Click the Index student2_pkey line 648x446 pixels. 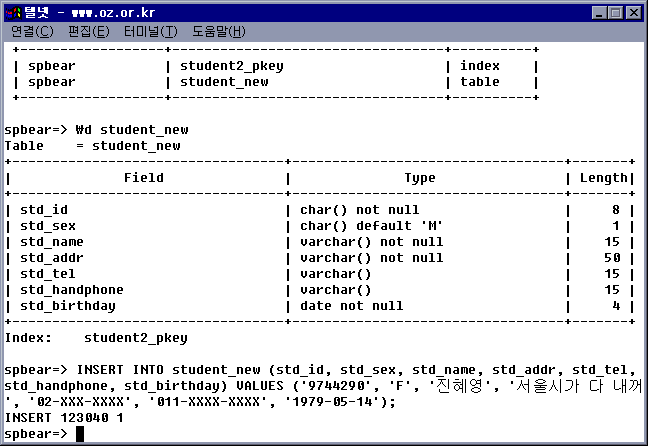click(96, 338)
